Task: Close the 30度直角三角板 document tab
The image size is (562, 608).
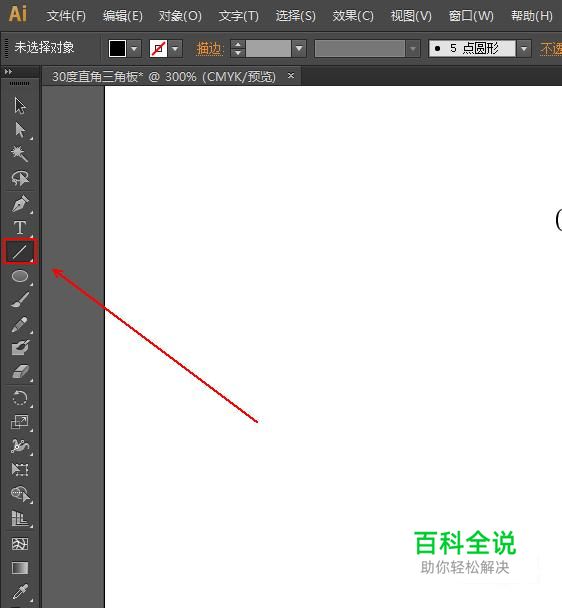Action: coord(291,76)
